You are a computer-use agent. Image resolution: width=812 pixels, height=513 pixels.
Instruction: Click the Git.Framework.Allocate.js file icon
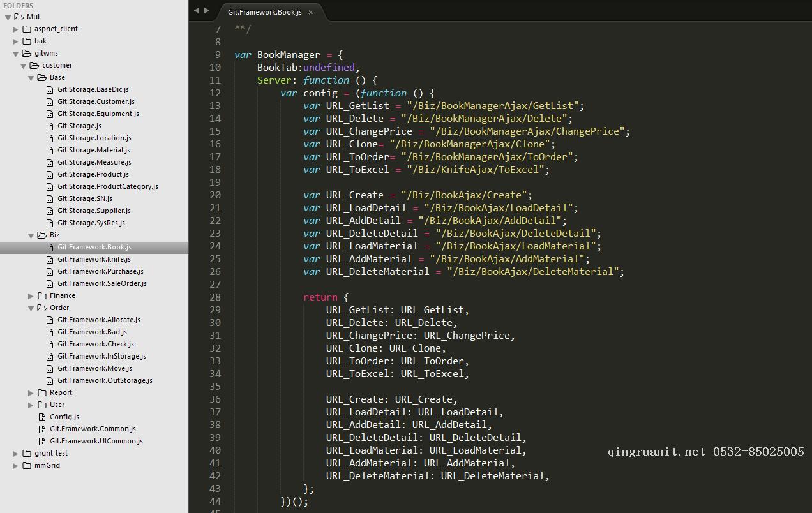click(x=50, y=320)
